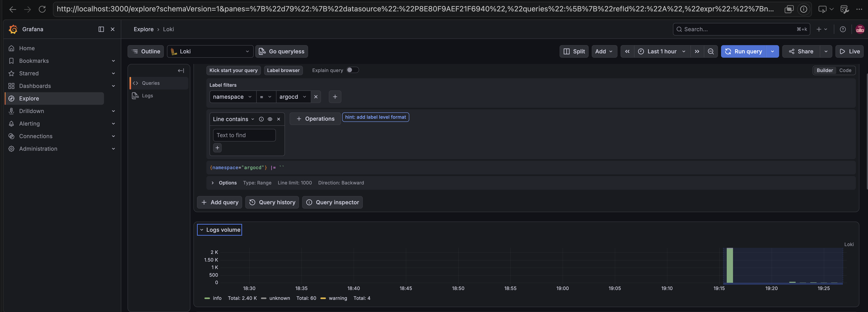Viewport: 868px width, 312px height.
Task: Click Kick start your query
Action: click(x=233, y=70)
